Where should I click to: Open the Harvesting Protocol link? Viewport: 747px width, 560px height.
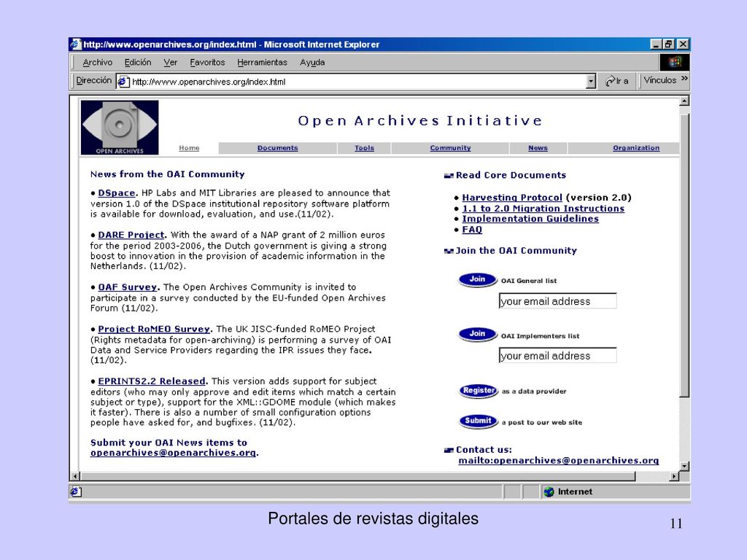(x=512, y=198)
